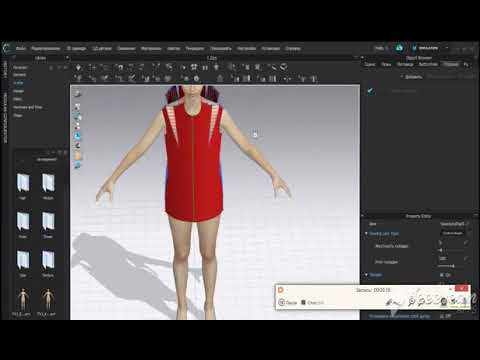The width and height of the screenshot is (480, 360).
Task: Select Garment in the library list
Action: [19, 75]
